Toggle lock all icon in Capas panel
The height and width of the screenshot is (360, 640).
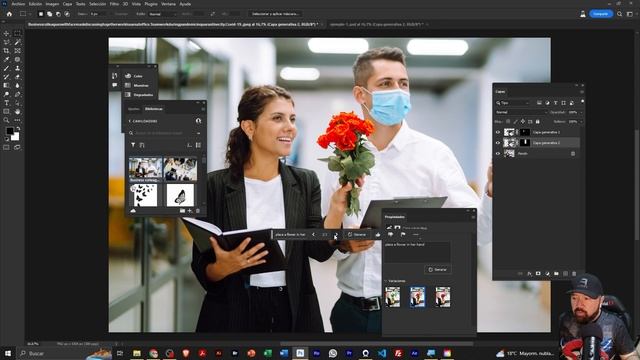(x=538, y=122)
